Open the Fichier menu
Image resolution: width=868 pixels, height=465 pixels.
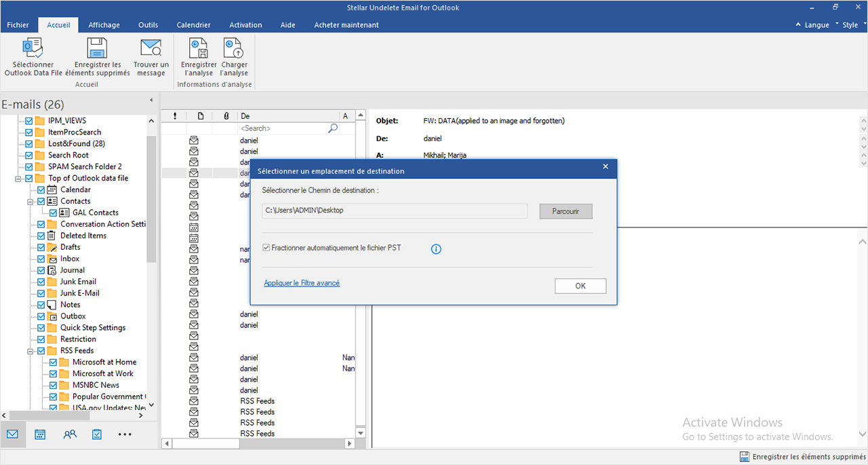point(18,25)
